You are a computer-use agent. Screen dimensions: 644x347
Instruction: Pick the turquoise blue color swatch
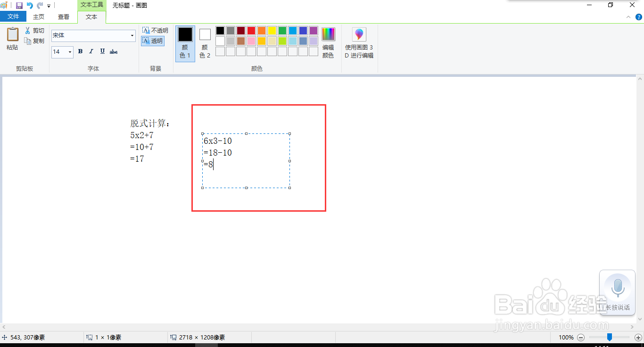(x=293, y=31)
